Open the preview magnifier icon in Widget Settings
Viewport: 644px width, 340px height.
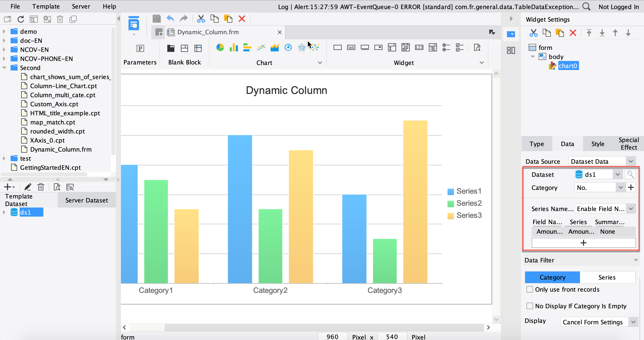click(x=630, y=174)
